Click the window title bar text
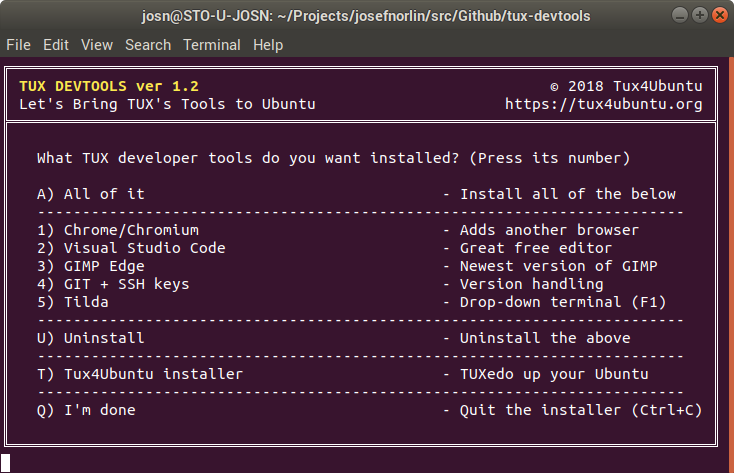734x473 pixels. tap(366, 16)
